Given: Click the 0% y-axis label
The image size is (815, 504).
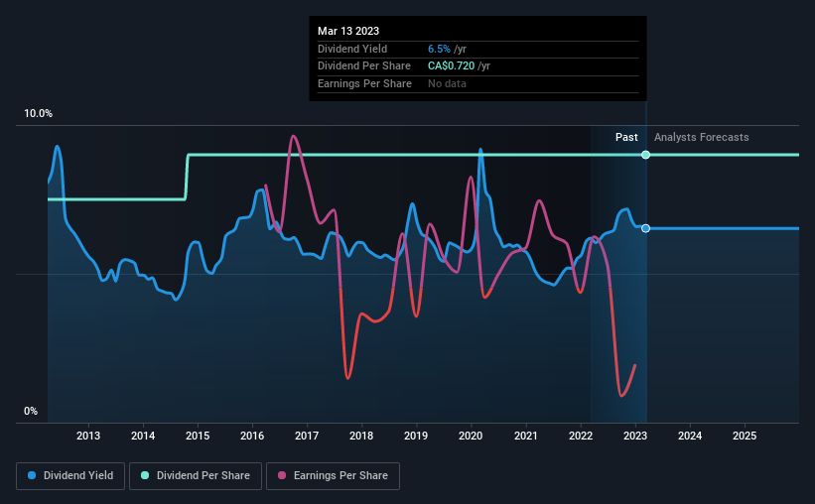Looking at the screenshot, I should point(31,411).
